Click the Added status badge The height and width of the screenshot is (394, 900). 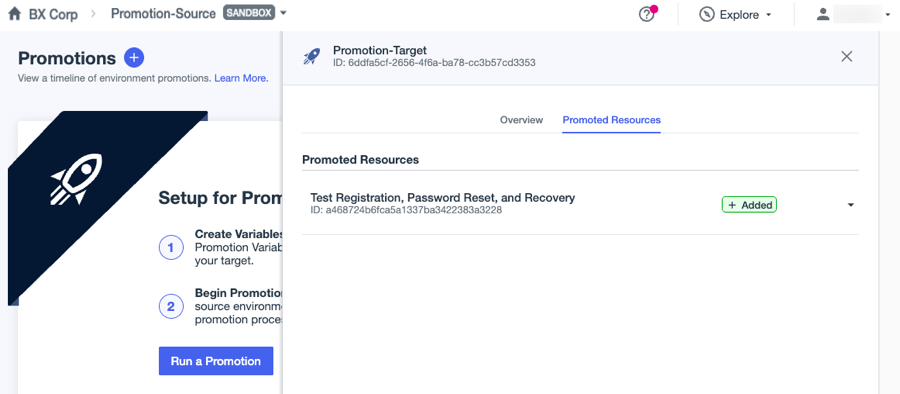coord(749,205)
